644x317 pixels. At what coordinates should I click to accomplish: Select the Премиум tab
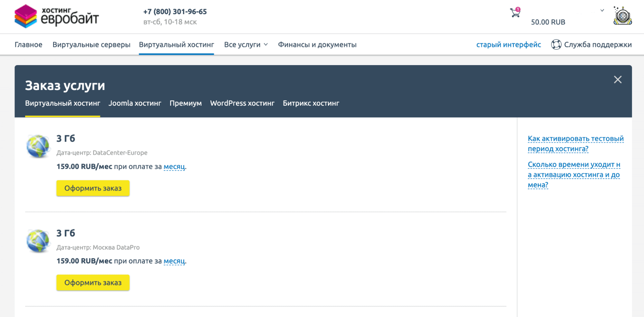[186, 103]
